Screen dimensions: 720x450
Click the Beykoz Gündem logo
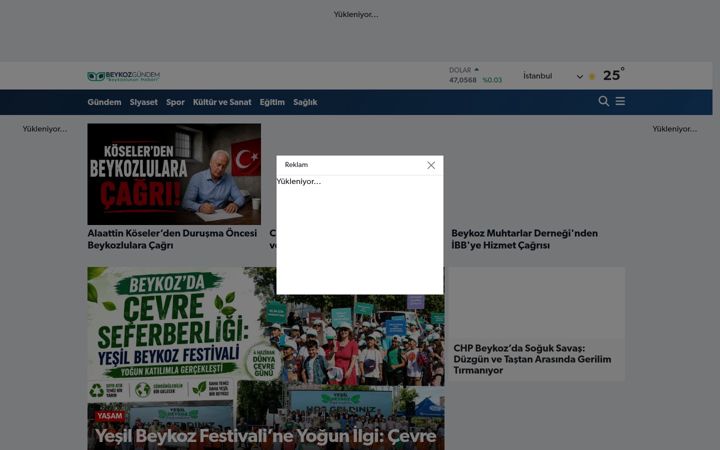click(x=124, y=76)
